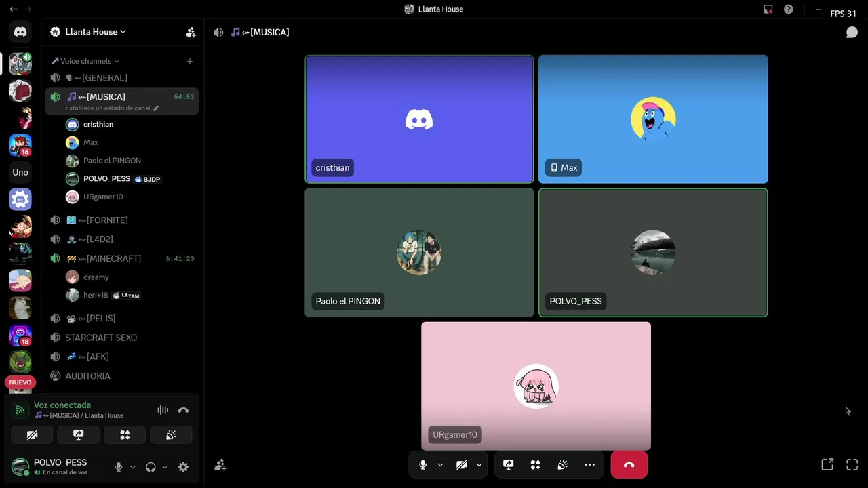Open chat thread icon at top right
The image size is (868, 488).
852,32
